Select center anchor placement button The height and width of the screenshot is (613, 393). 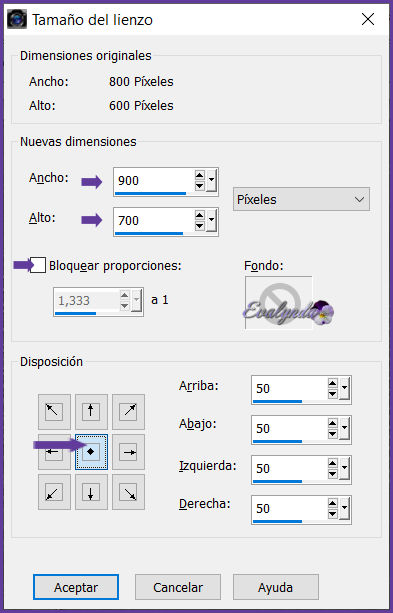pos(91,452)
